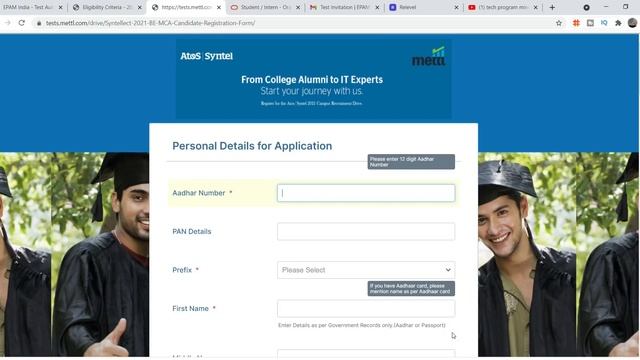Click the 12 digit Aadhar Number tooltip
This screenshot has height=360, width=640.
coord(411,162)
